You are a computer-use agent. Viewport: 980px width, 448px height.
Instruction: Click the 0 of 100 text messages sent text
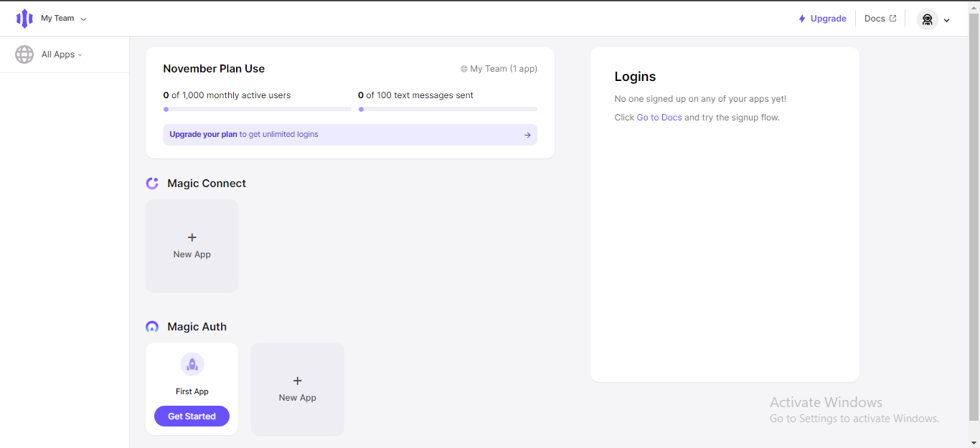point(416,95)
